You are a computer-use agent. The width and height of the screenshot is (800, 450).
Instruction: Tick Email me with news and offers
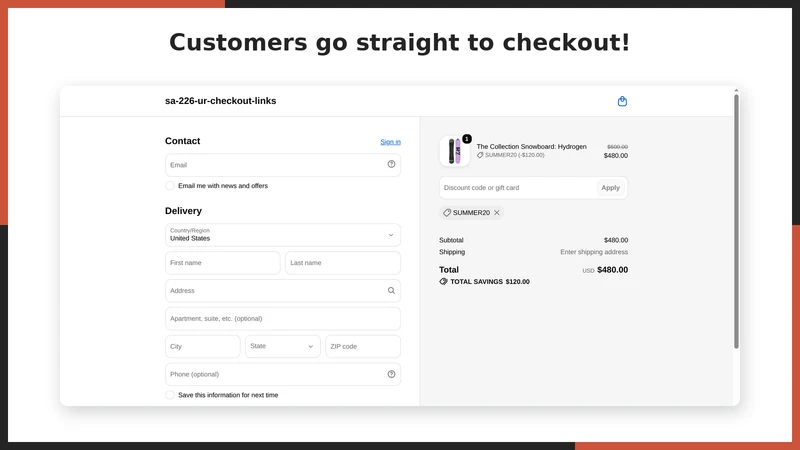point(170,186)
